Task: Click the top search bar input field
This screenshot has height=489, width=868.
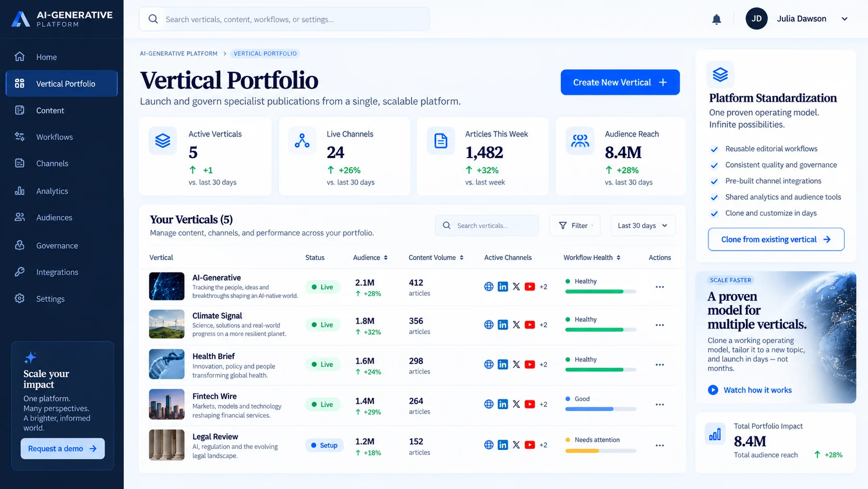Action: 284,19
